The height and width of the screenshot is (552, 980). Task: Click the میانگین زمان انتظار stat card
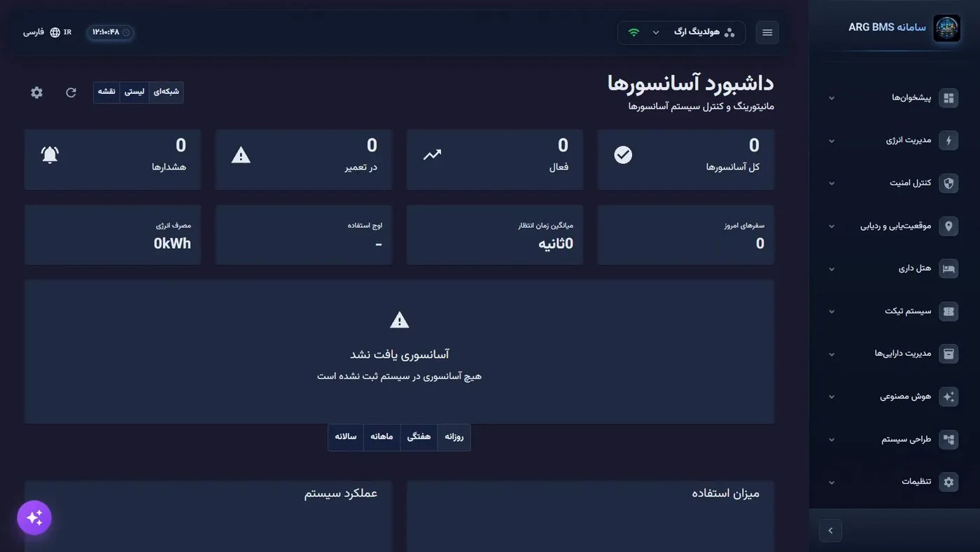(x=495, y=235)
